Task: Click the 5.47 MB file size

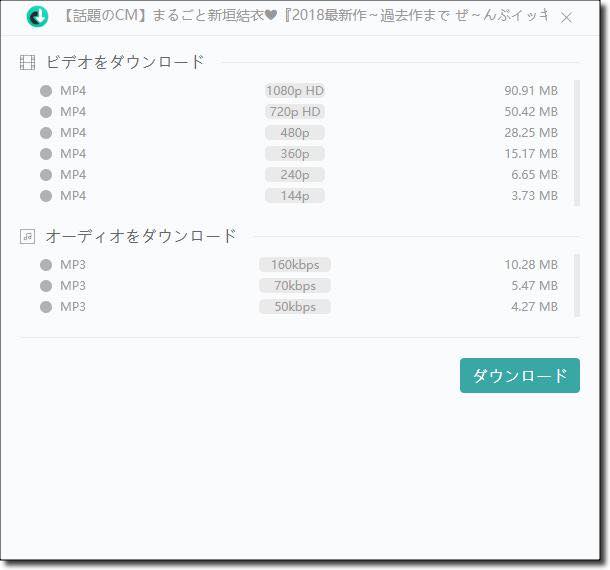Action: (535, 286)
